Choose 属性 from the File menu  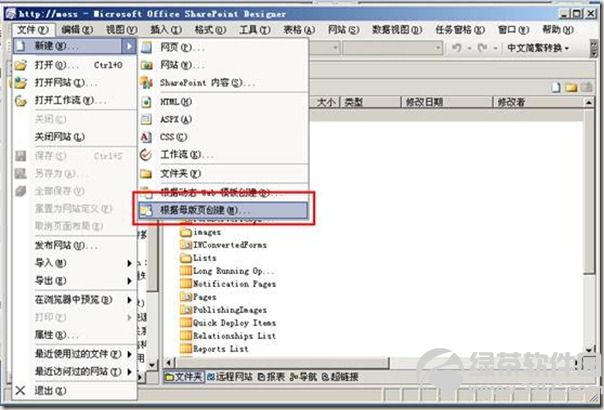click(x=56, y=335)
